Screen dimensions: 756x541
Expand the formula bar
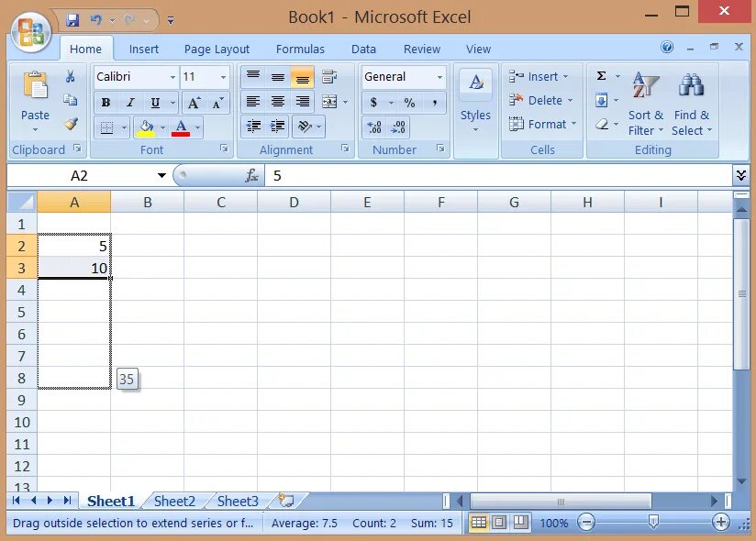click(741, 175)
